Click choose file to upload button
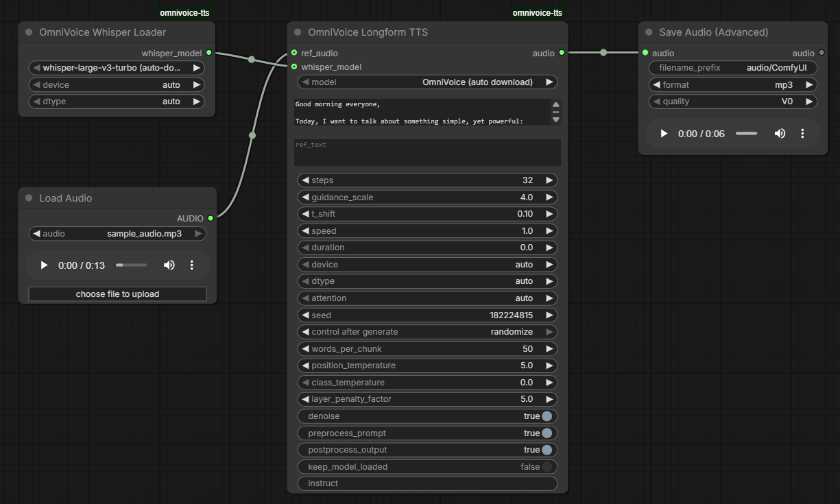The image size is (840, 504). coord(117,294)
